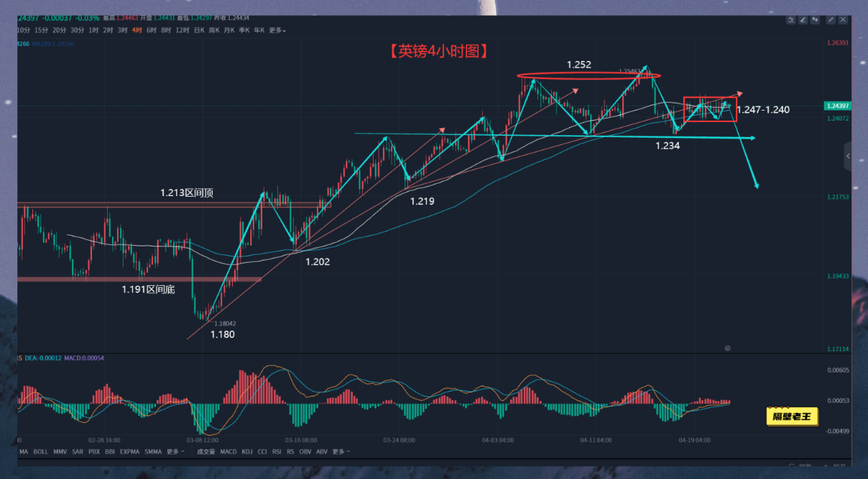The image size is (868, 479).
Task: Switch to the 1时 timeframe
Action: pyautogui.click(x=93, y=31)
